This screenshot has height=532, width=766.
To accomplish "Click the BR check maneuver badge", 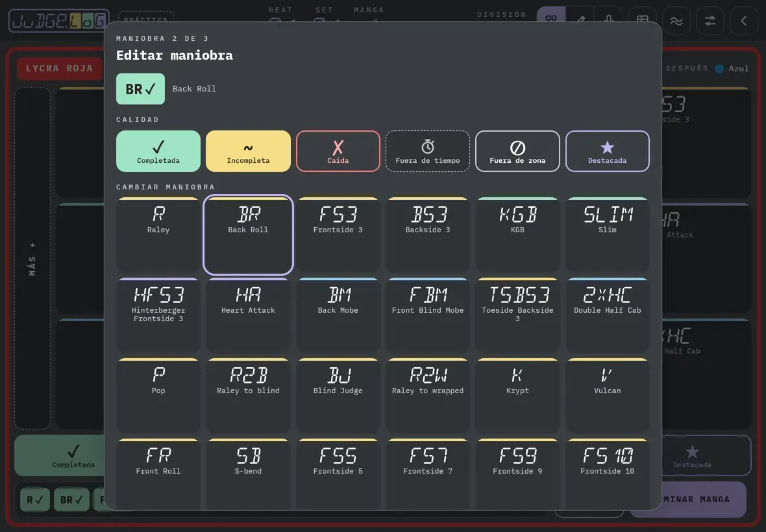I will coord(141,89).
